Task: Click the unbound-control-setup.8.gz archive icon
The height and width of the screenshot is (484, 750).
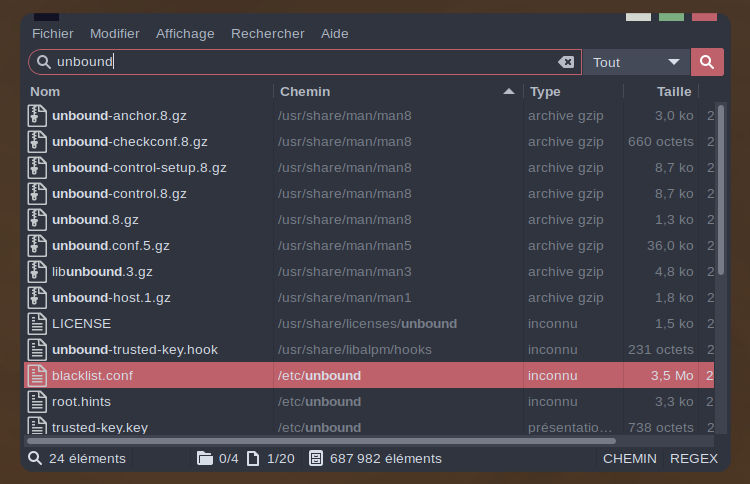Action: click(x=37, y=168)
